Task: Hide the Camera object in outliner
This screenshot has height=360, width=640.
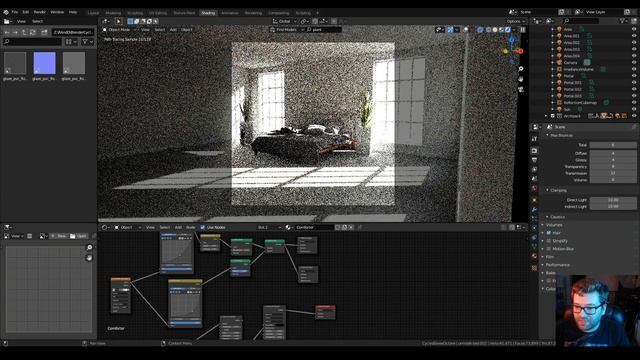Action: tap(634, 62)
